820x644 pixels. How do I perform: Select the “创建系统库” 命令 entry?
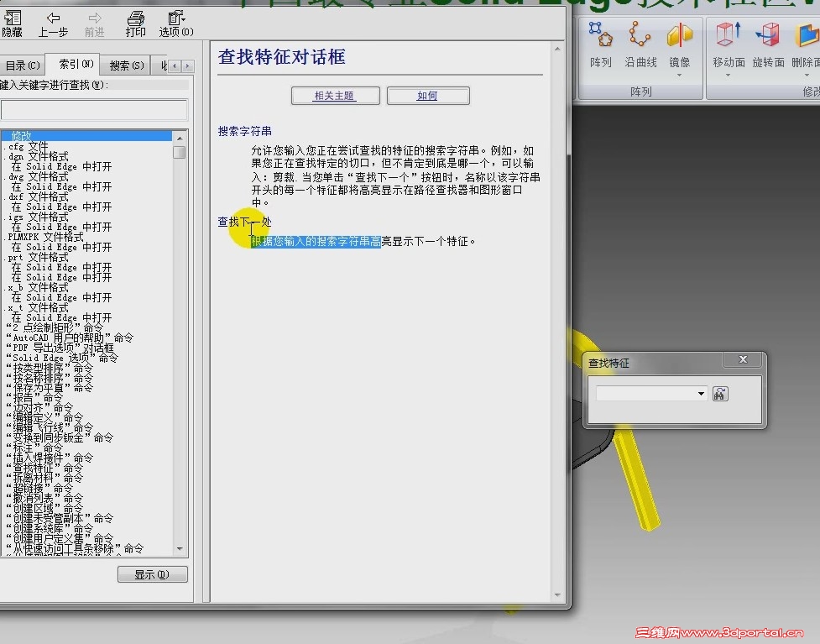(50, 528)
